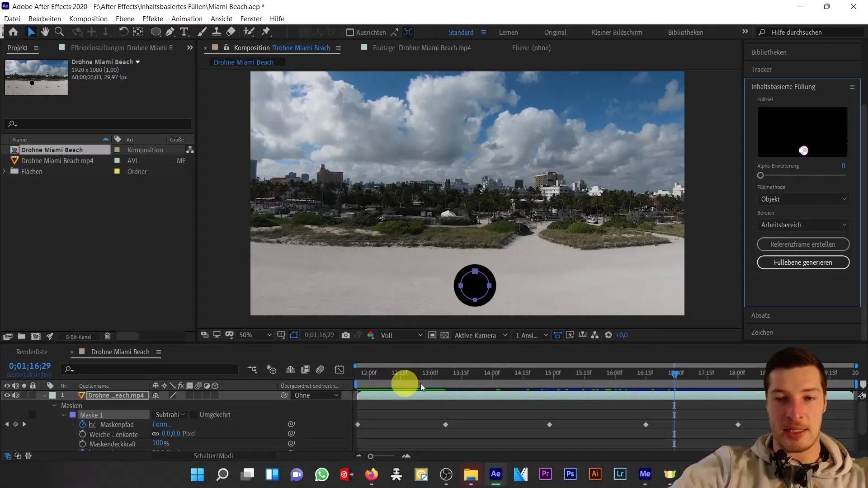
Task: Take a snapshot with the camera icon
Action: 346,335
